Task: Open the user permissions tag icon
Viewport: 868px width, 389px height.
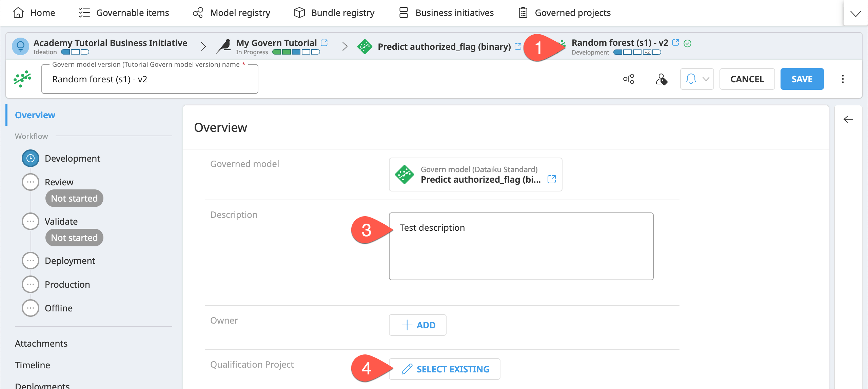Action: coord(661,79)
